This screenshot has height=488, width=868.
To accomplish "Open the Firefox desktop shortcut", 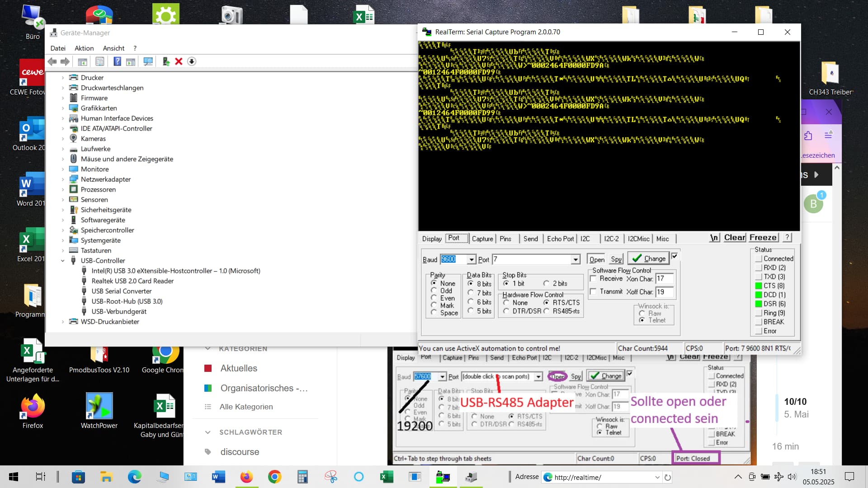I will (x=33, y=411).
